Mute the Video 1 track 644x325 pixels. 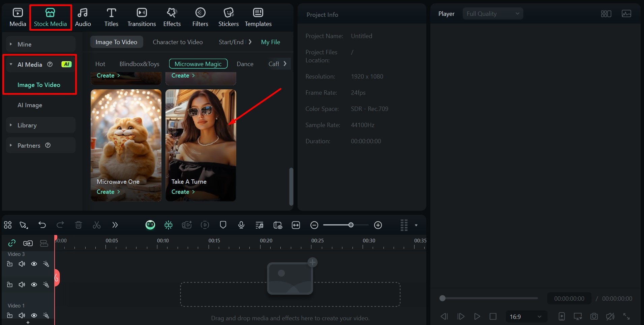(22, 316)
